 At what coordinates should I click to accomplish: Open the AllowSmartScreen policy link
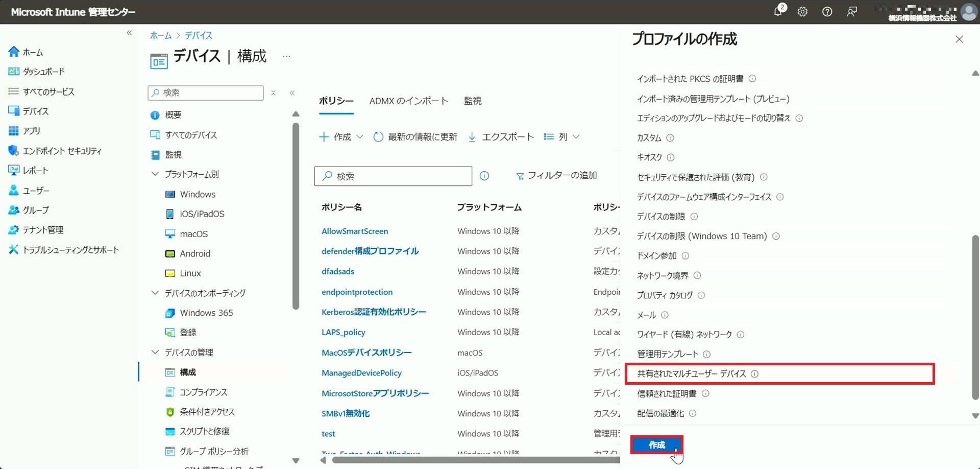355,231
